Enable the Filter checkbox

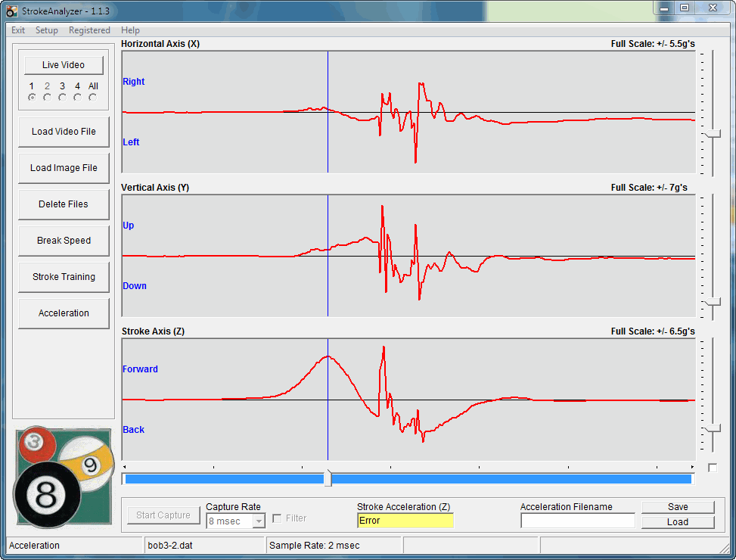(x=277, y=518)
